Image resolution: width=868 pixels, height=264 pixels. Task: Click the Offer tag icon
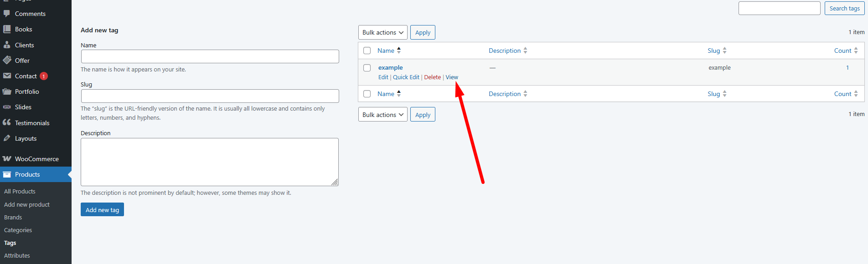[7, 60]
